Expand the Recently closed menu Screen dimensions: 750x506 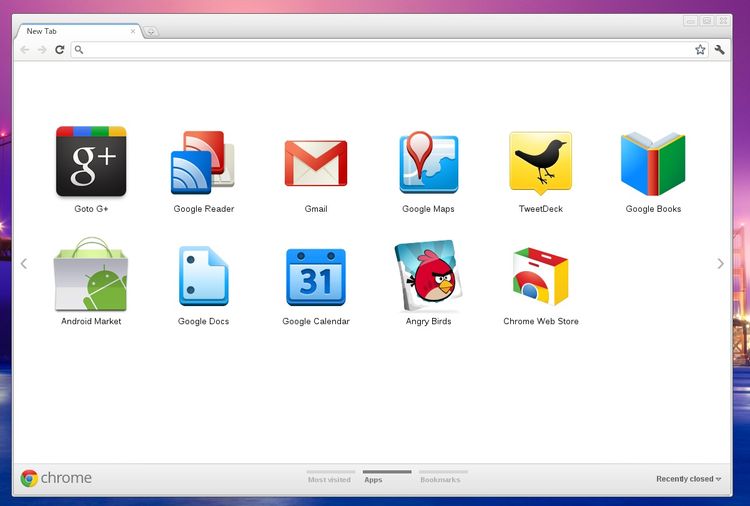[x=688, y=479]
